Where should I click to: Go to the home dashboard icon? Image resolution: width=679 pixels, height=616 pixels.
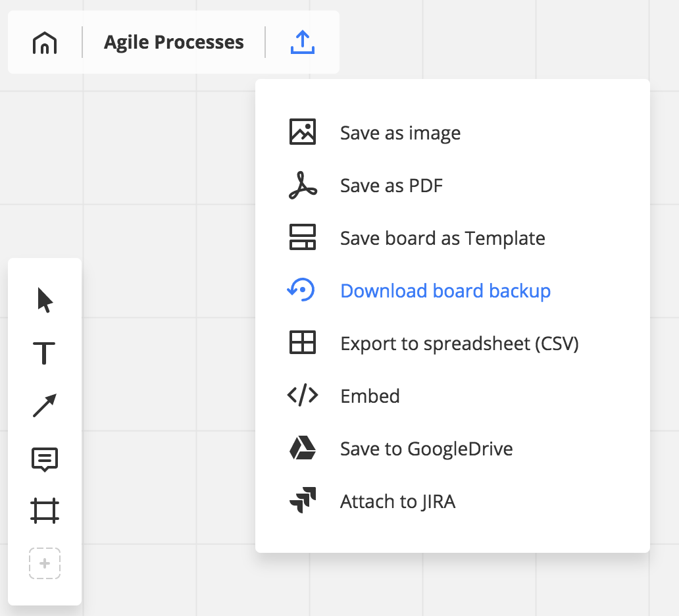point(45,43)
